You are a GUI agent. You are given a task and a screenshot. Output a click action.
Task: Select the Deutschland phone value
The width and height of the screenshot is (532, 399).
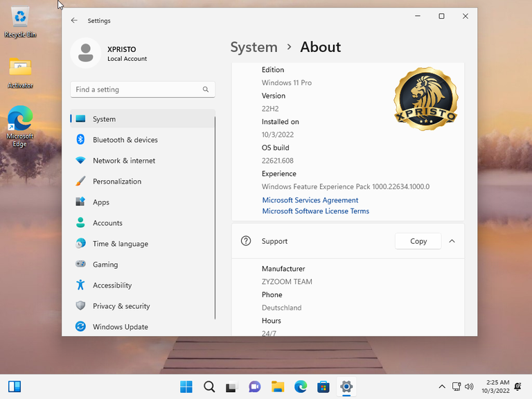click(282, 308)
